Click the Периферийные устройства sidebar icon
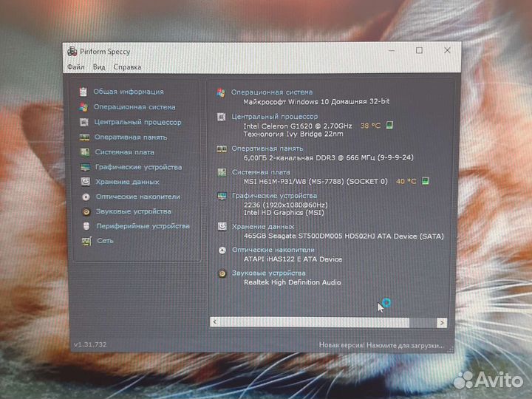This screenshot has width=532, height=399. [x=86, y=226]
